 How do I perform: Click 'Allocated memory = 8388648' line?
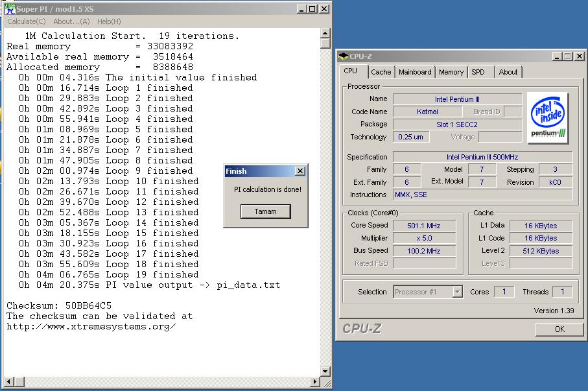tap(100, 67)
